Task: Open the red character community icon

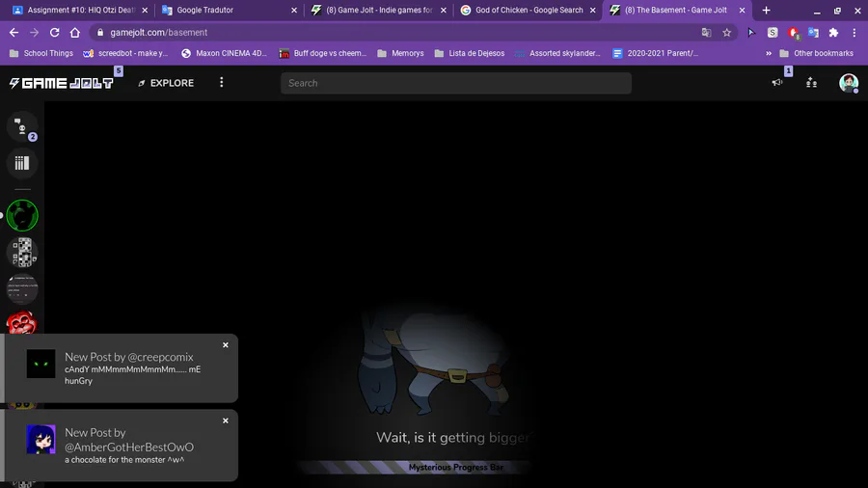Action: point(22,322)
